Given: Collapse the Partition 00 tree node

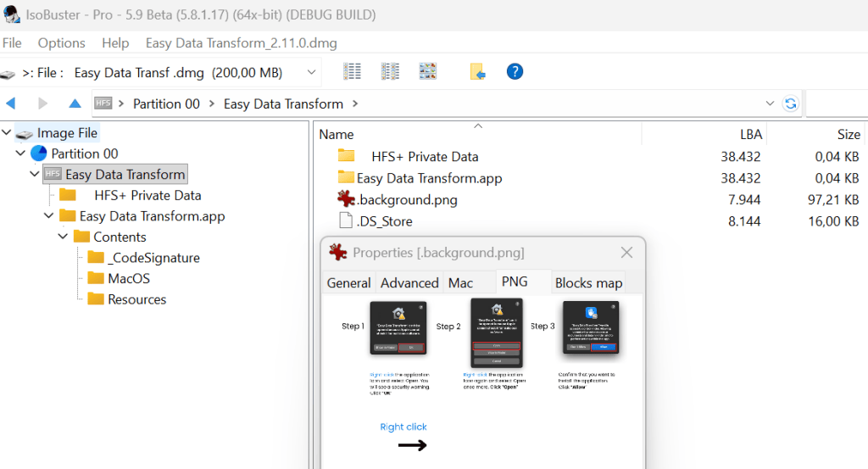Looking at the screenshot, I should pyautogui.click(x=20, y=153).
